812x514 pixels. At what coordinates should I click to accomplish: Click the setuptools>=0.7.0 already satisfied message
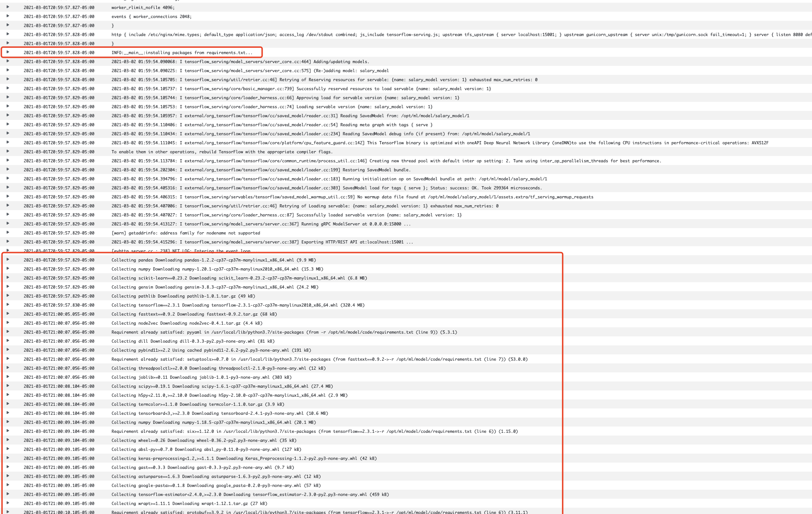pos(319,359)
